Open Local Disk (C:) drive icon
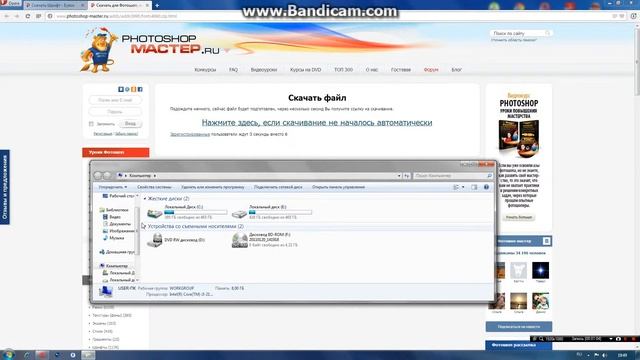The height and width of the screenshot is (360, 640). [x=155, y=213]
